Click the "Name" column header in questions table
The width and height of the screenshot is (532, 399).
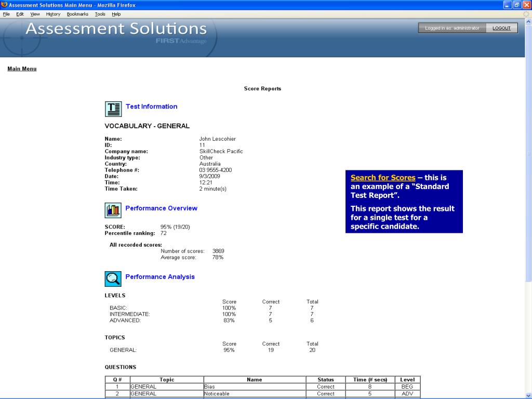(x=255, y=380)
